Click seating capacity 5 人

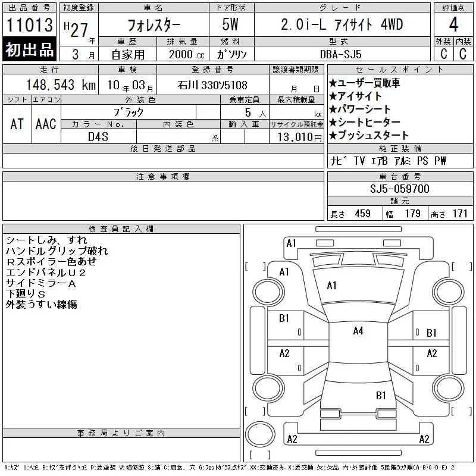255,113
